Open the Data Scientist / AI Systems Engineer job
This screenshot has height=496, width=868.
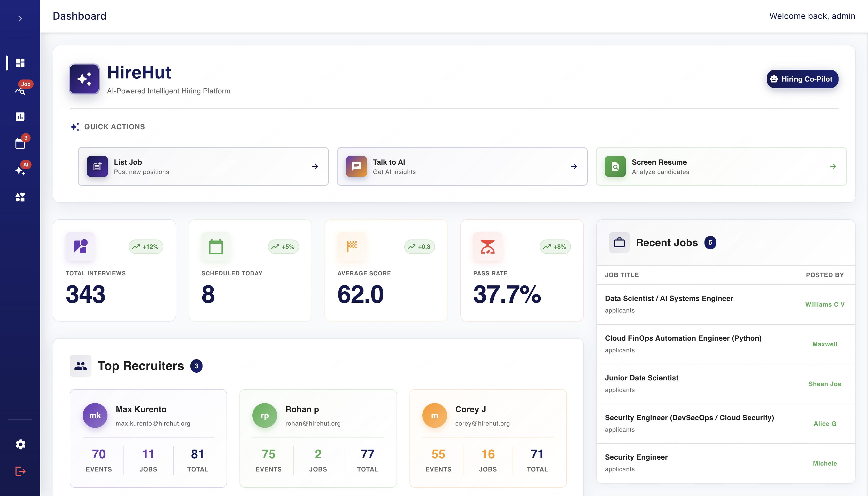[669, 298]
